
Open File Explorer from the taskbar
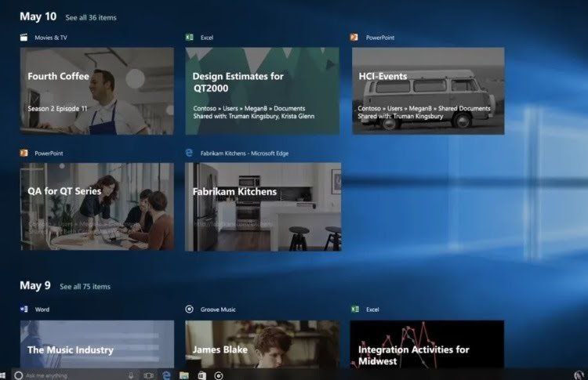click(x=184, y=375)
